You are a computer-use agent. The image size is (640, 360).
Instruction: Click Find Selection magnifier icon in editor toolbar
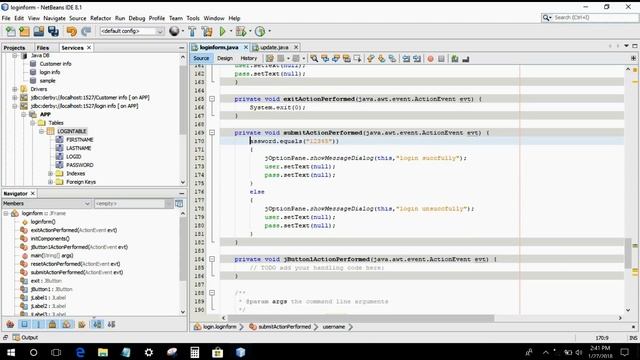[314, 59]
